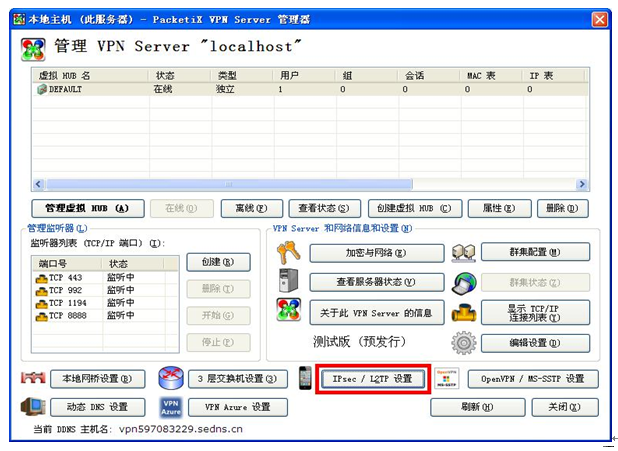This screenshot has width=618, height=451.
Task: Click the gear icon beside 编辑设置
Action: (x=464, y=343)
